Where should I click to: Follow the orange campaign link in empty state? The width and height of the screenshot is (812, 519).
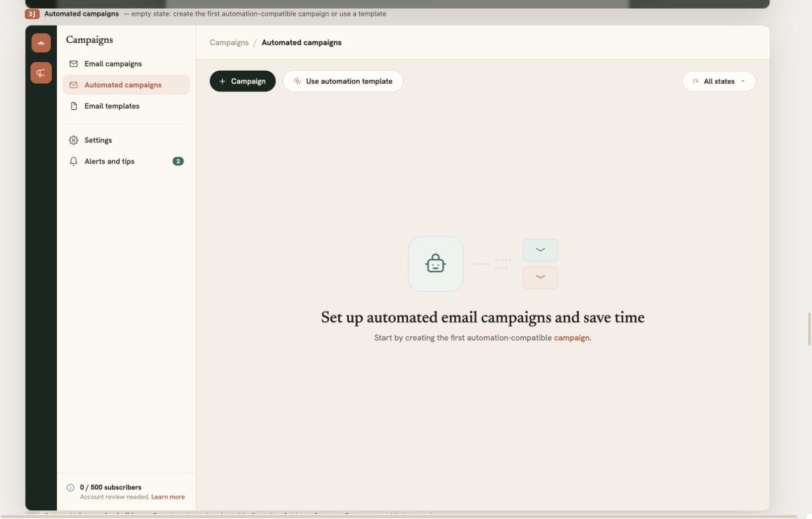point(572,338)
